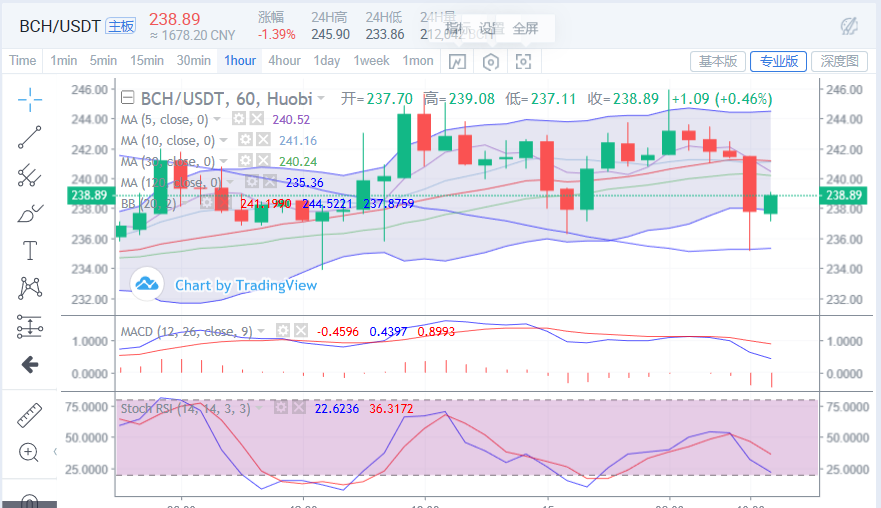Expand the MACD legend dropdown arrow
The image size is (881, 508).
pos(261,331)
